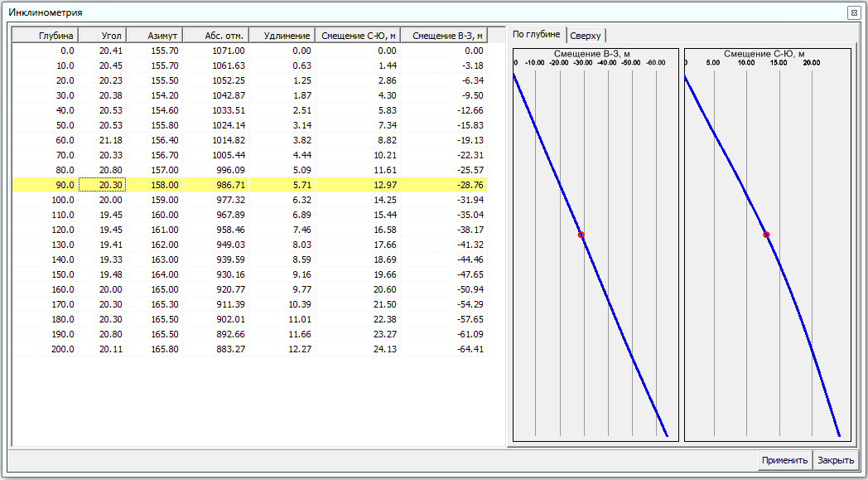
Task: Click angle value 20.11
Action: (111, 349)
